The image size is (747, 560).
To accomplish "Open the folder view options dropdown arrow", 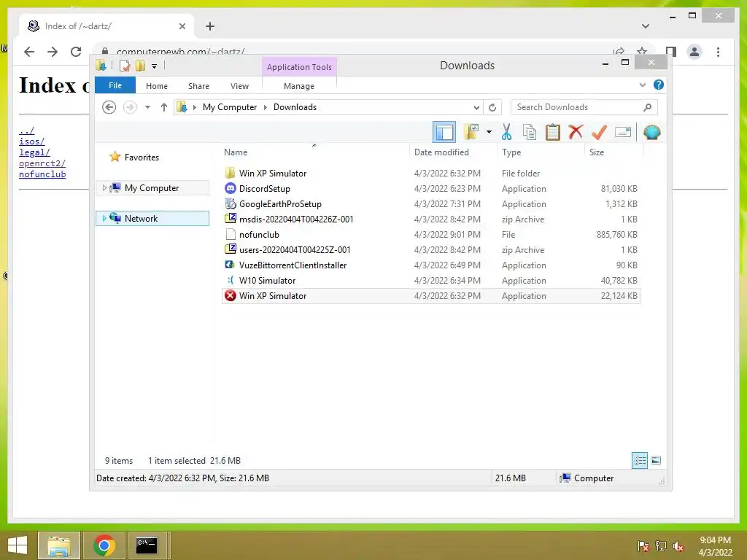I will click(489, 132).
